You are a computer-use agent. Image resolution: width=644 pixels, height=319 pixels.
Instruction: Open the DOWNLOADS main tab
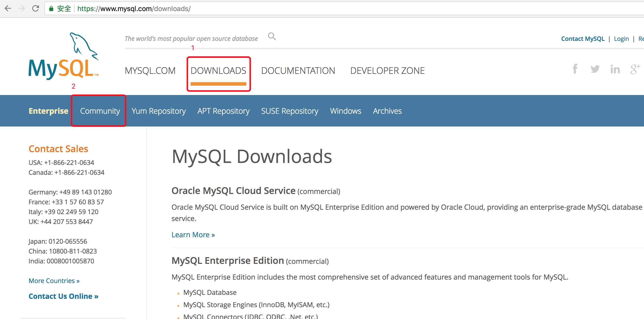218,71
